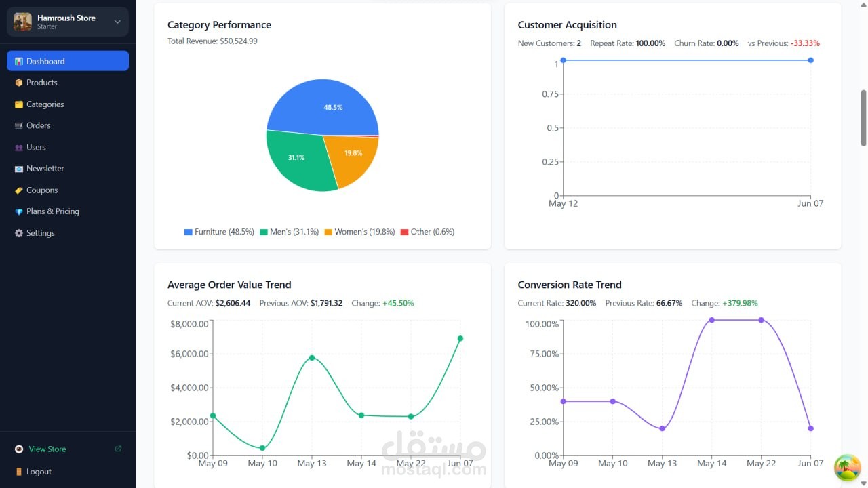The width and height of the screenshot is (868, 488).
Task: Click the AOV May 13 data point
Action: pos(312,358)
